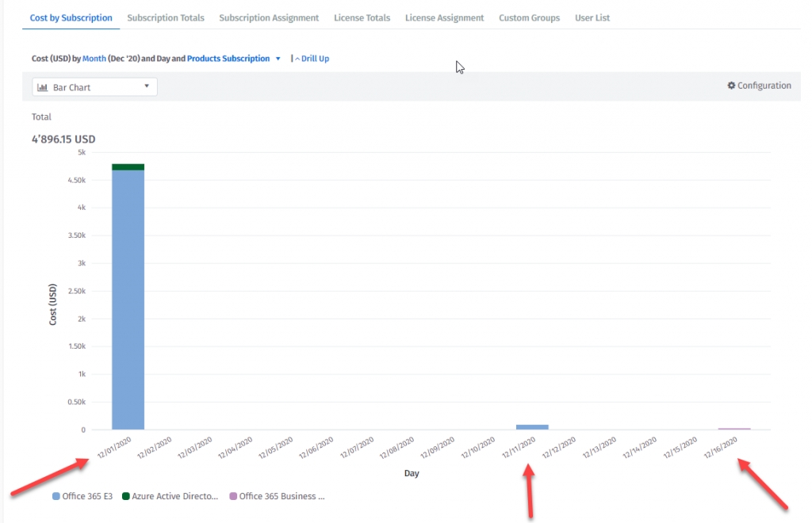812x523 pixels.
Task: Click the Configuration gear icon
Action: coord(731,86)
